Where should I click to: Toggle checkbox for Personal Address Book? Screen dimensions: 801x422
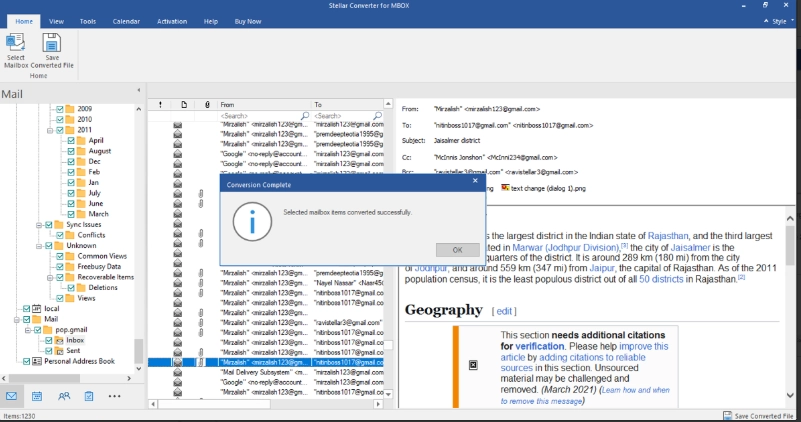click(x=26, y=361)
